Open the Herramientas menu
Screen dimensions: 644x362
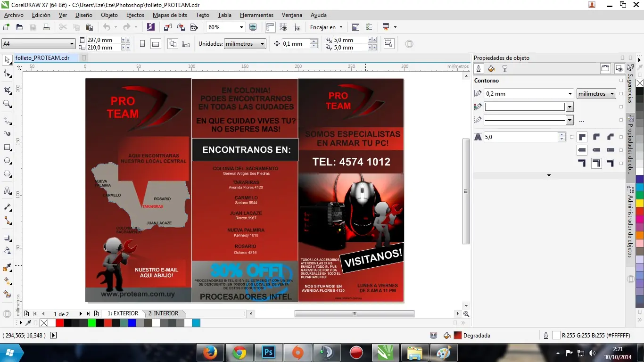[x=256, y=15]
